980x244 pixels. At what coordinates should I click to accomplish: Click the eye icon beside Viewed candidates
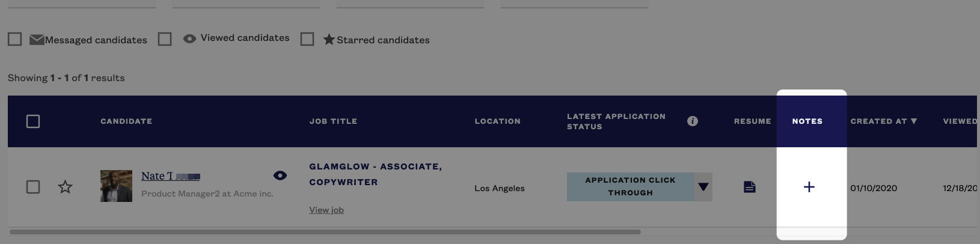[189, 38]
